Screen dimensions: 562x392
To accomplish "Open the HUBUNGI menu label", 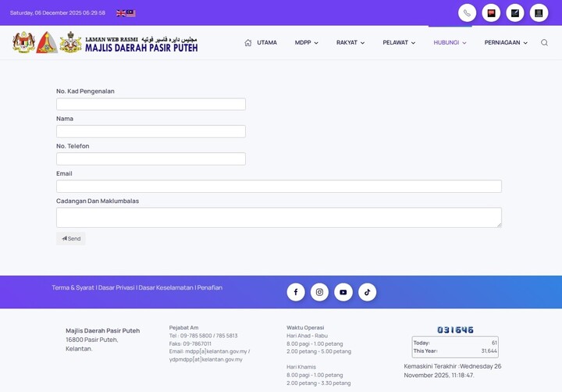I will (x=446, y=43).
